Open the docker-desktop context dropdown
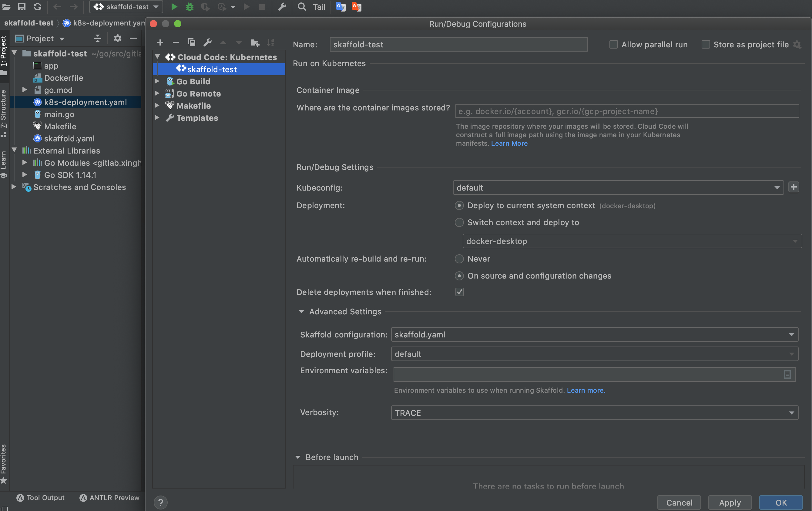 coord(795,241)
